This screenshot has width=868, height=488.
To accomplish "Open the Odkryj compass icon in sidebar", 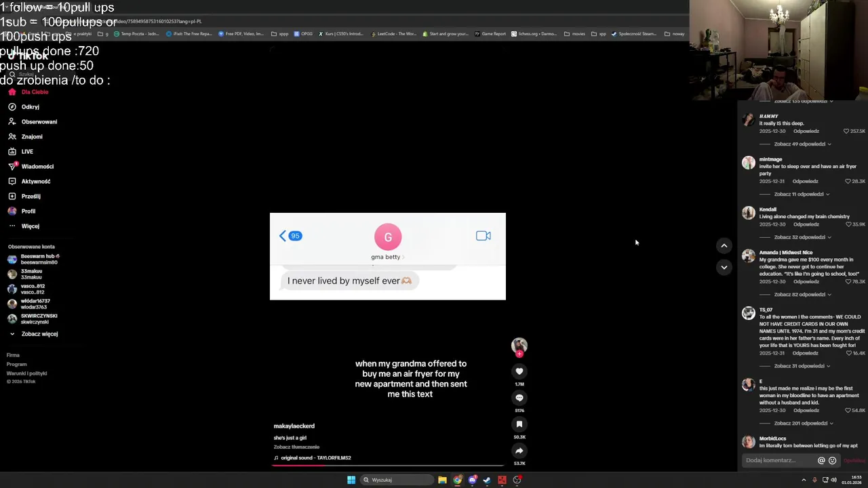I will [x=12, y=107].
